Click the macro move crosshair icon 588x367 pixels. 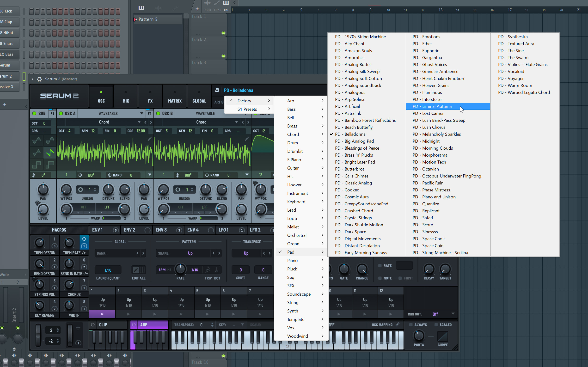[84, 239]
